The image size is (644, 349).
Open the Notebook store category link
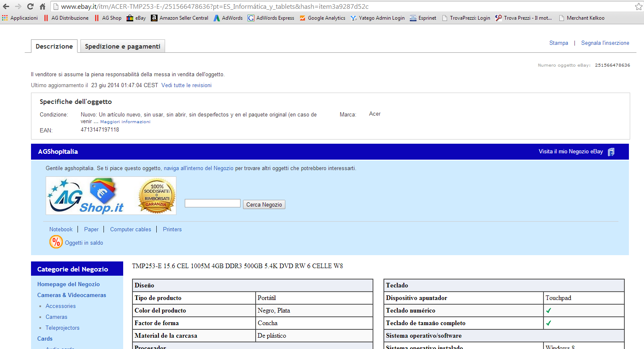point(61,229)
